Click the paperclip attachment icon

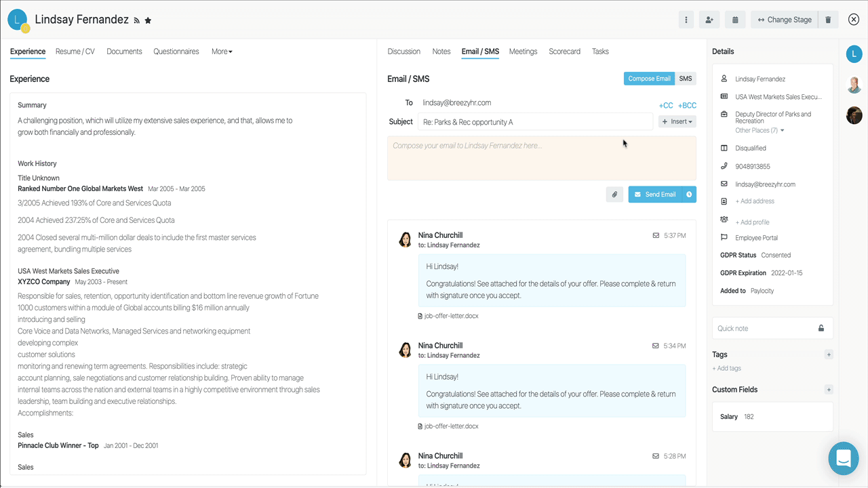click(x=614, y=195)
